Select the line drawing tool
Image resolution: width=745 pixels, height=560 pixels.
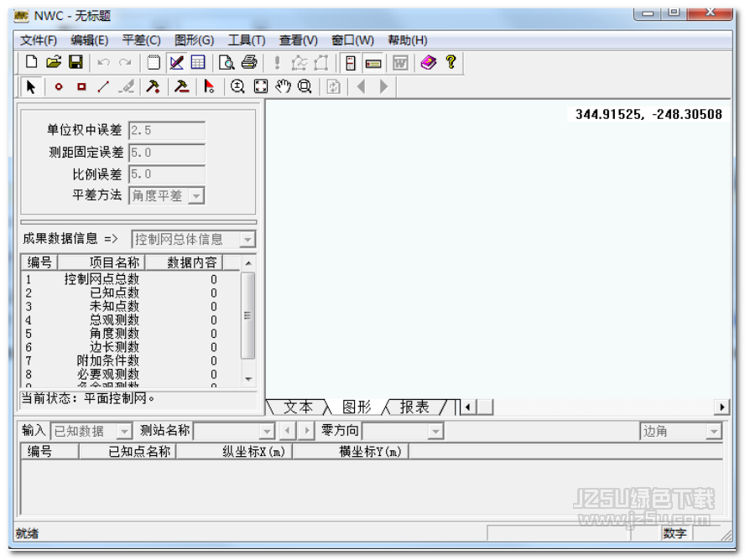coord(103,87)
